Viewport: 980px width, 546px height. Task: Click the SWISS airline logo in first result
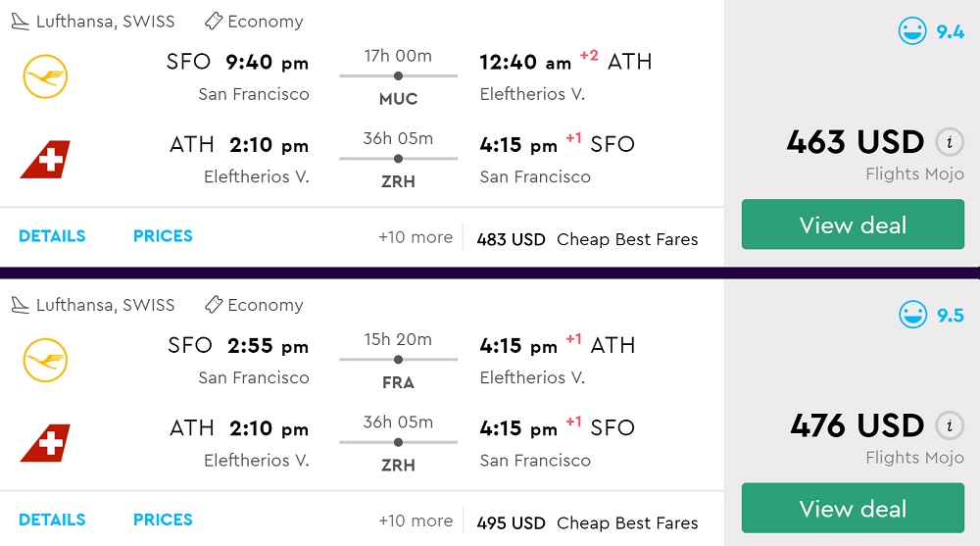(45, 160)
